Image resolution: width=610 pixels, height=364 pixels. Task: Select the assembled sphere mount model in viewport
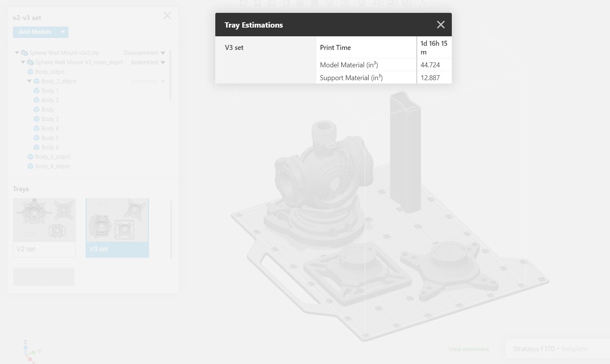click(322, 185)
